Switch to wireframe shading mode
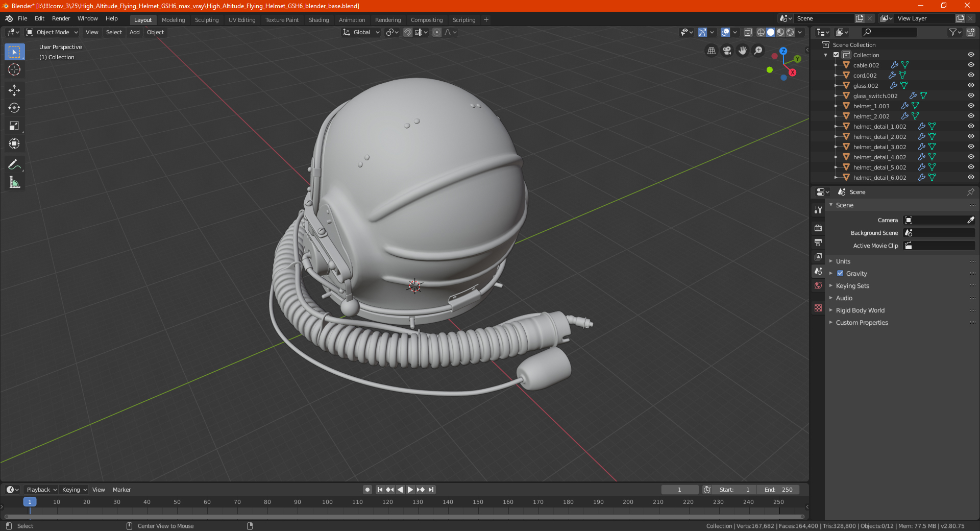This screenshot has width=980, height=531. pyautogui.click(x=761, y=32)
